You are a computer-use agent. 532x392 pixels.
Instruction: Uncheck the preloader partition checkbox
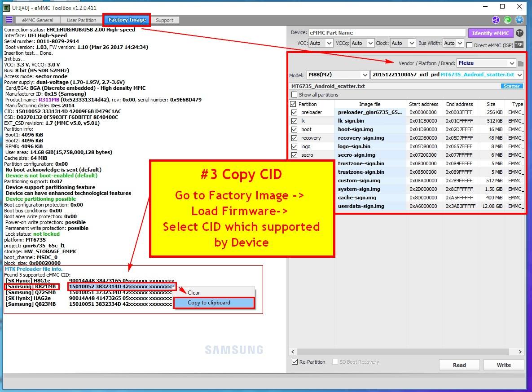(294, 112)
